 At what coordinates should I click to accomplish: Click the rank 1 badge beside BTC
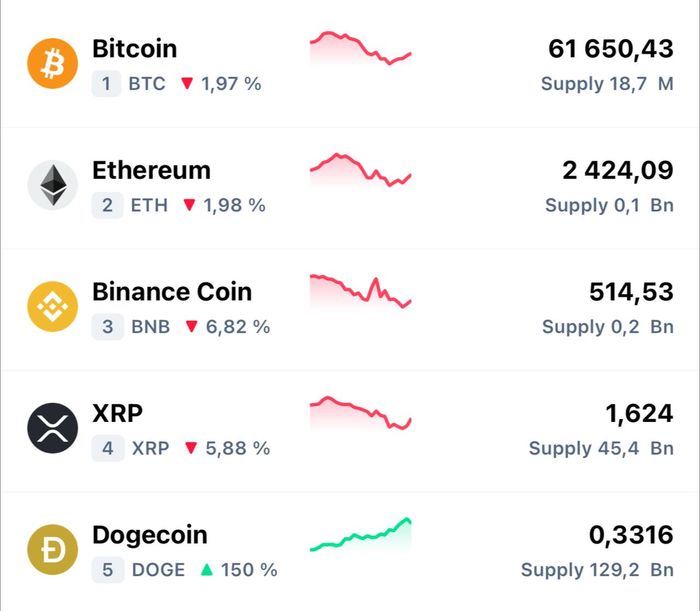[107, 84]
